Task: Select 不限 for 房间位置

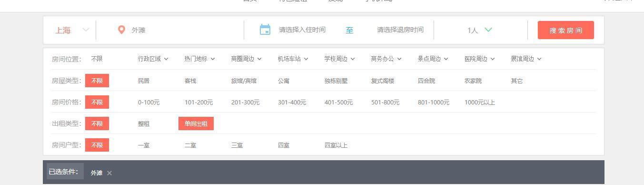Action: pyautogui.click(x=97, y=59)
